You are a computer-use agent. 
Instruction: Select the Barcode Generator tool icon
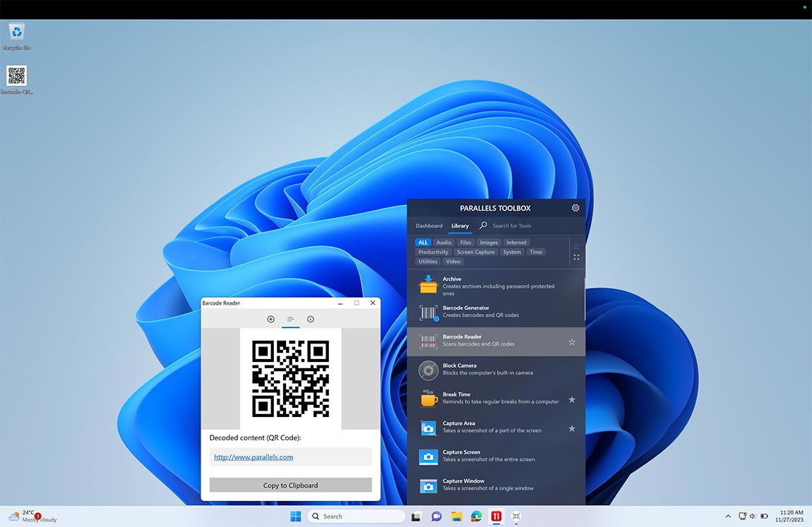pos(427,312)
